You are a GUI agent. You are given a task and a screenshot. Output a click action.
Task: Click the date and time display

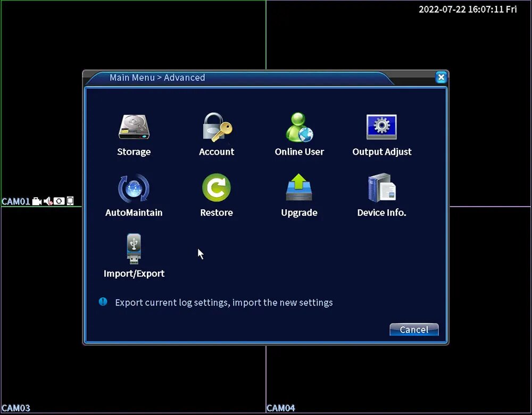click(x=468, y=9)
